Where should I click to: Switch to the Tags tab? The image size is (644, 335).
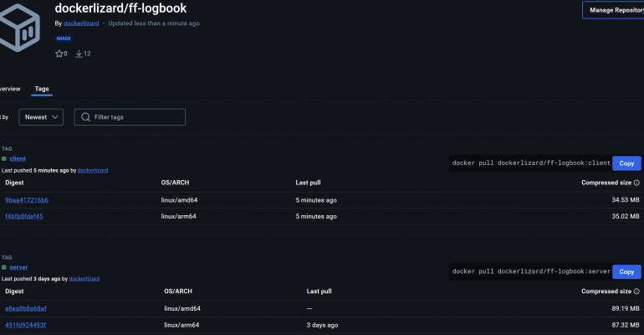click(42, 89)
